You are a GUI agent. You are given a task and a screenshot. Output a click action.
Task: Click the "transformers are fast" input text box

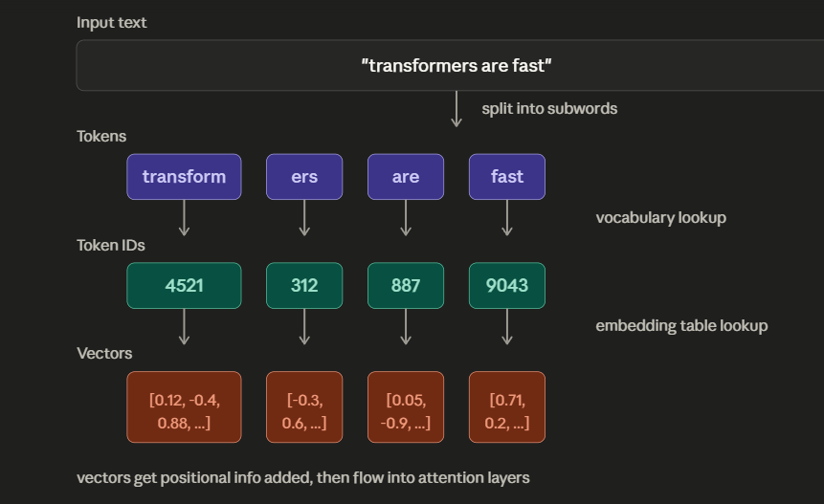[x=451, y=65]
